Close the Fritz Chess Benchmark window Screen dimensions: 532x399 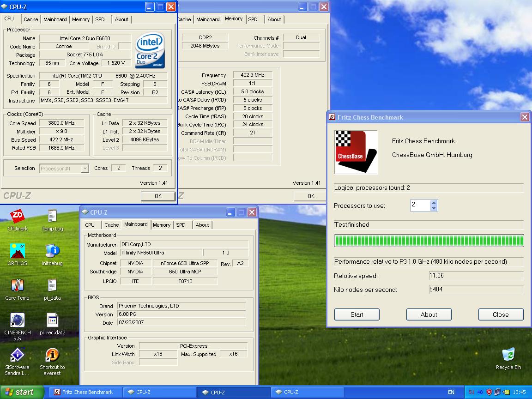point(525,117)
